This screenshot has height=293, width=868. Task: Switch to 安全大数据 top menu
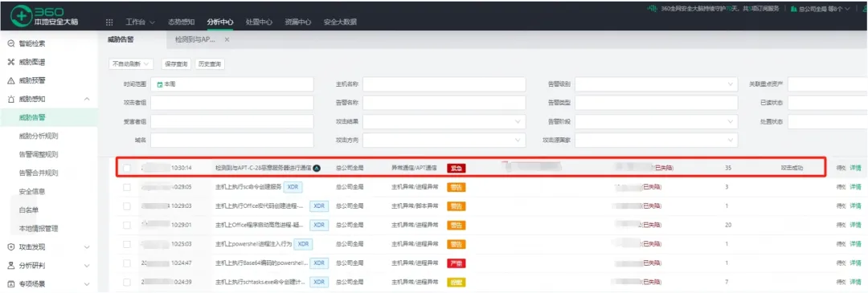point(341,22)
